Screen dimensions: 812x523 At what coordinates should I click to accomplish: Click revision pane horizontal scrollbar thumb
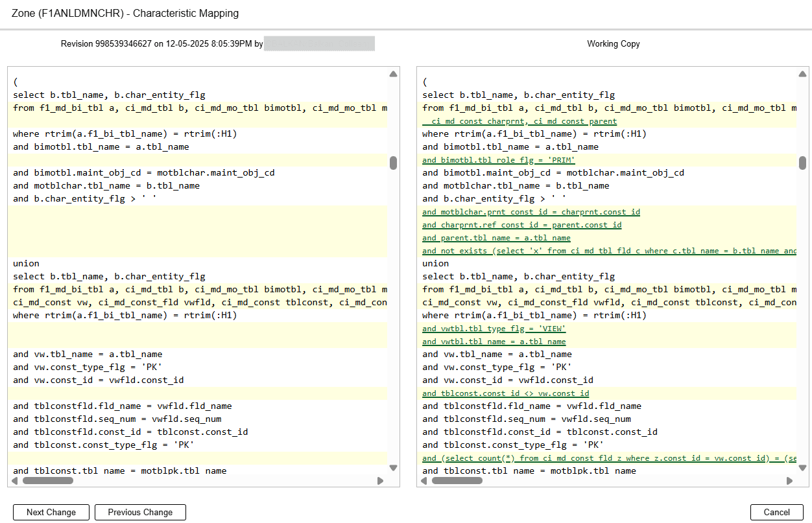pyautogui.click(x=48, y=481)
